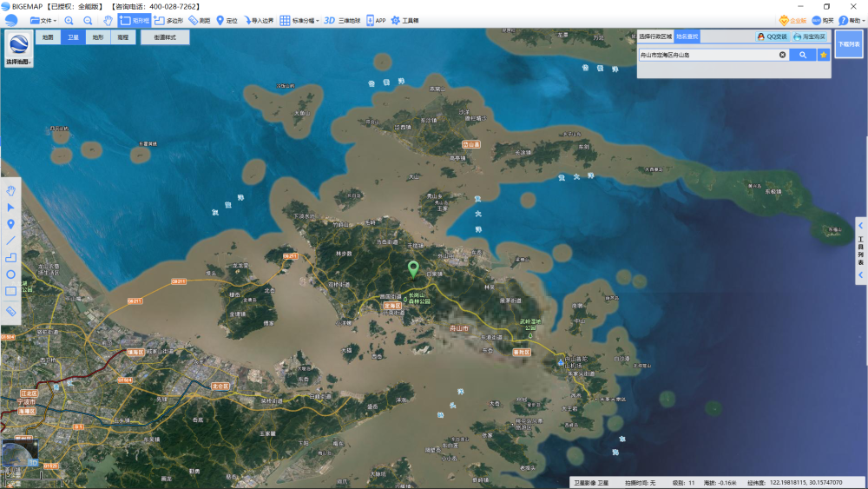Expand the 标准分幅 dropdown
The width and height of the screenshot is (868, 489).
pyautogui.click(x=299, y=20)
